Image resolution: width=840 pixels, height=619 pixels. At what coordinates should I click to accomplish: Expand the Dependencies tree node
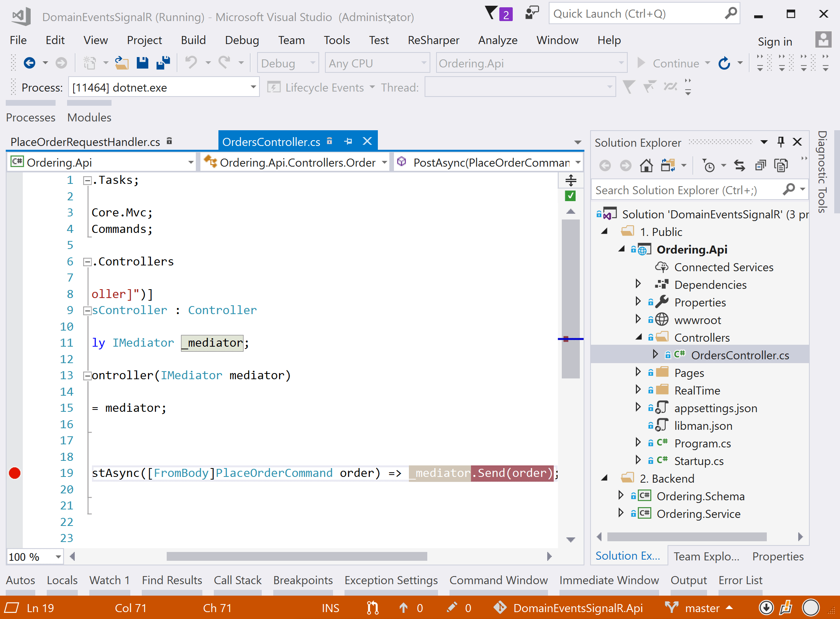638,284
